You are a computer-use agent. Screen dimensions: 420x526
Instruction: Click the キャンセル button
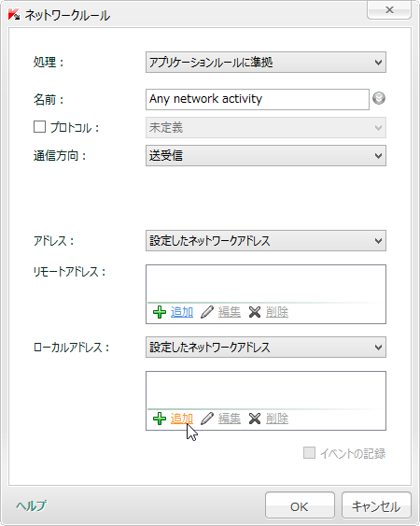click(x=376, y=505)
